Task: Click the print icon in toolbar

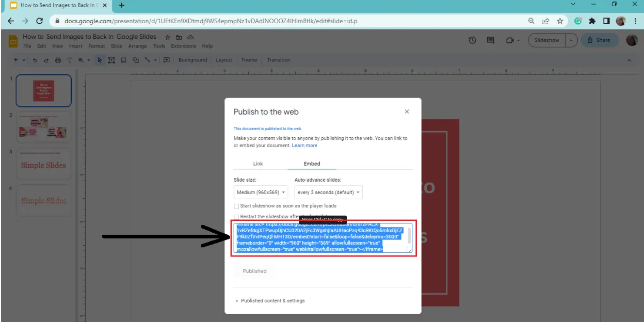Action: click(58, 60)
